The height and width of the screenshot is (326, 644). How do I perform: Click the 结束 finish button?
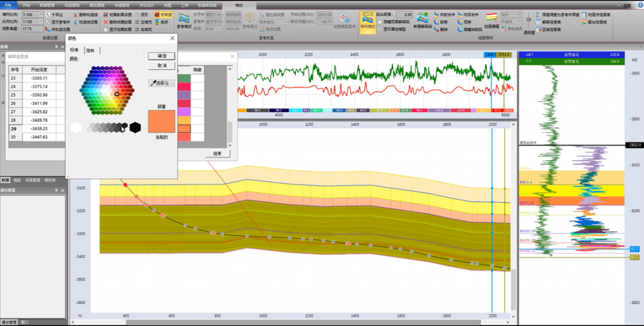pyautogui.click(x=217, y=153)
